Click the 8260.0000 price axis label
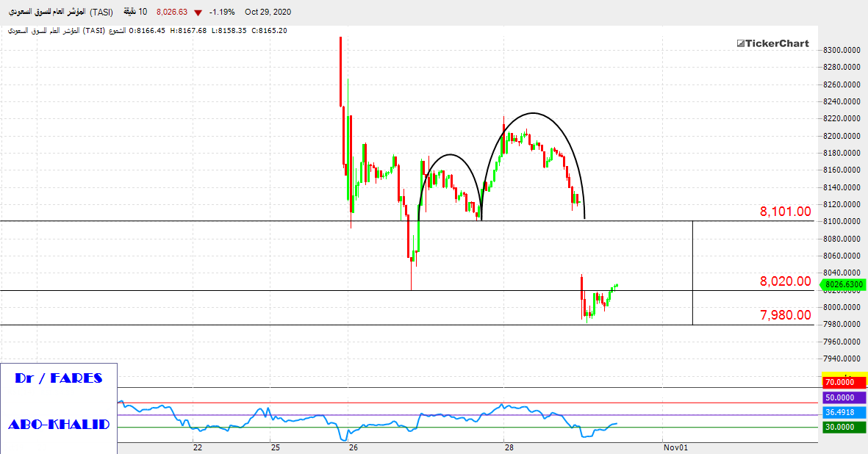868x454 pixels. 842,84
